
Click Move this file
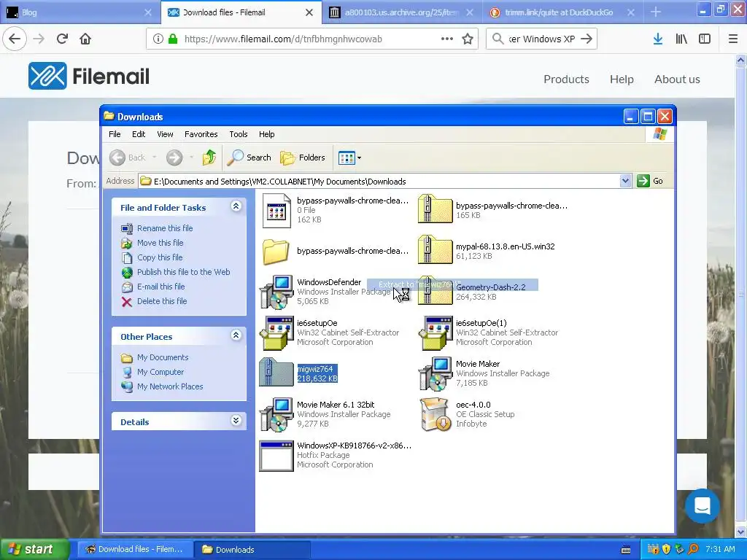coord(160,243)
